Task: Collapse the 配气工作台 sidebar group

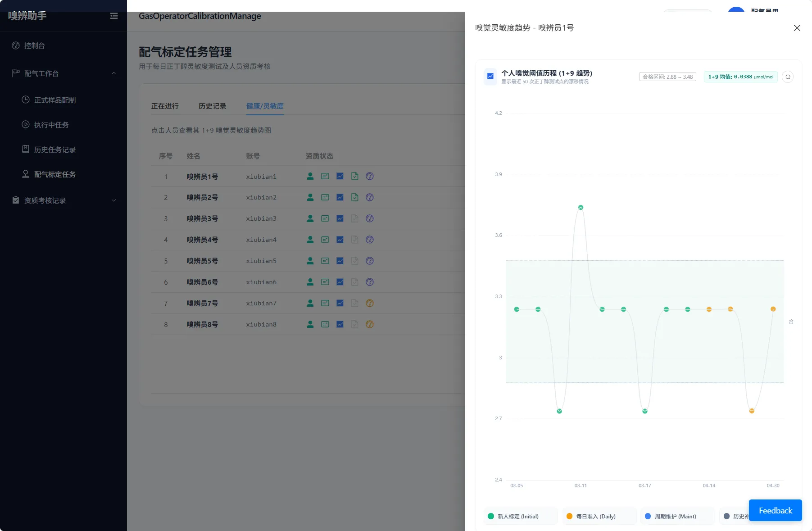Action: pos(64,73)
